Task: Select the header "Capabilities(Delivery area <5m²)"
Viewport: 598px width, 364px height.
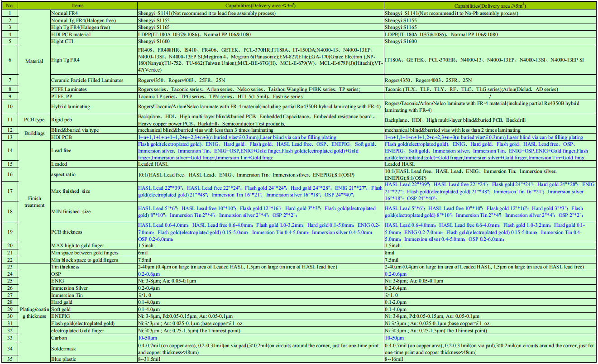Action: pos(260,6)
